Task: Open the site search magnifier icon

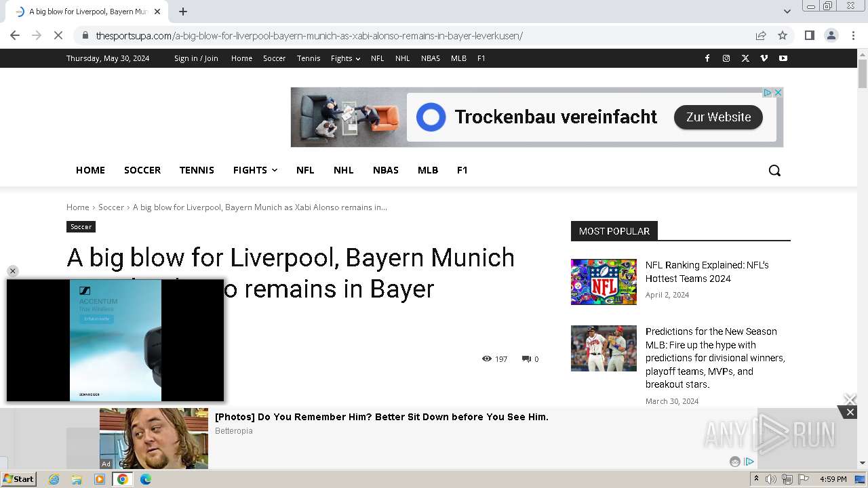Action: 774,170
